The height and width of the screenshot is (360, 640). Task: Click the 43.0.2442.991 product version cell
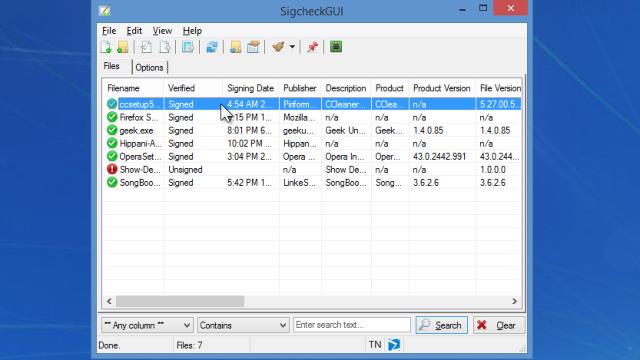pyautogui.click(x=439, y=157)
